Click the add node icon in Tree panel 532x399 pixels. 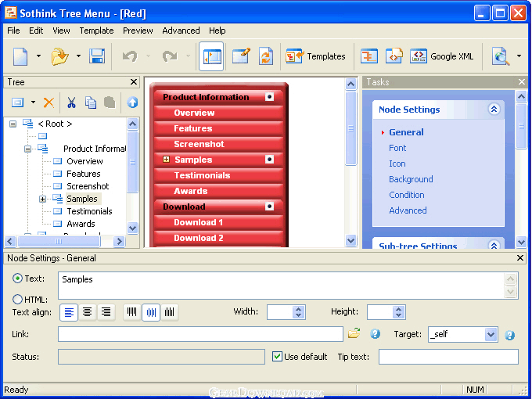point(18,102)
